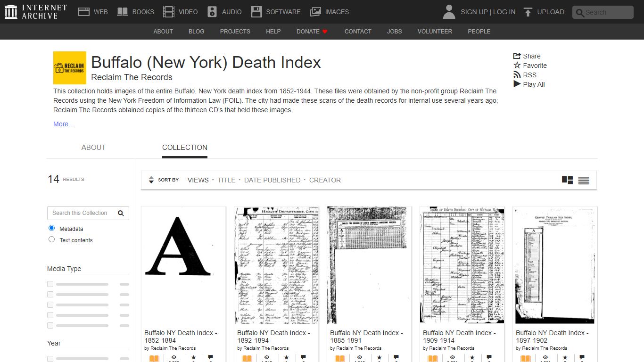Image resolution: width=644 pixels, height=362 pixels.
Task: Sort results by Date Published
Action: 272,180
